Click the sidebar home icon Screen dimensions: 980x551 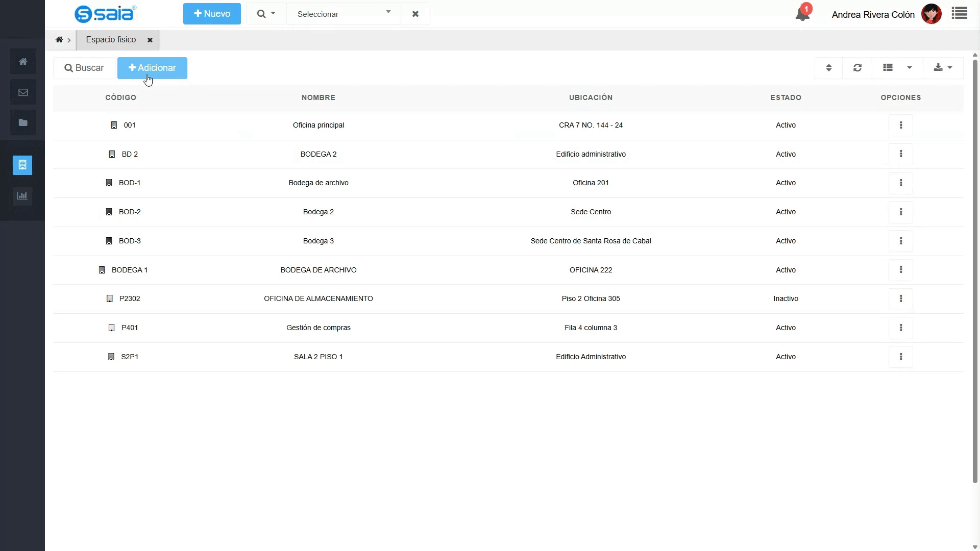click(x=23, y=62)
